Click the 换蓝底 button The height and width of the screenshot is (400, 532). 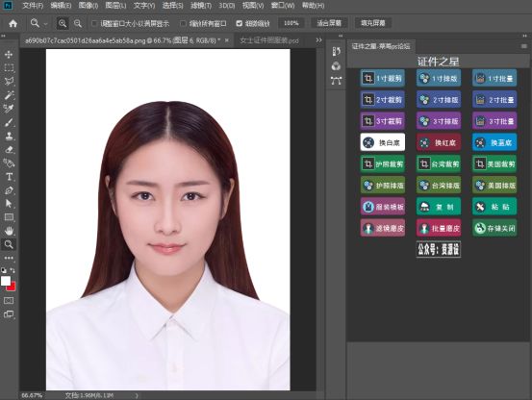tap(494, 142)
